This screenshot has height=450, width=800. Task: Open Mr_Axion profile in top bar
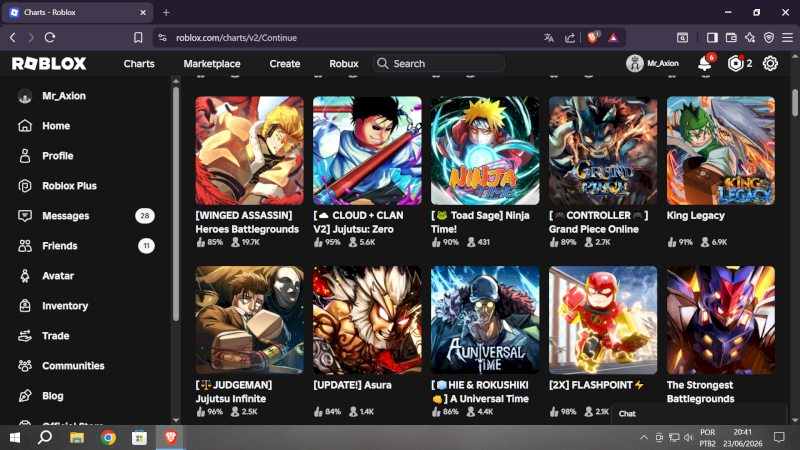[x=653, y=64]
